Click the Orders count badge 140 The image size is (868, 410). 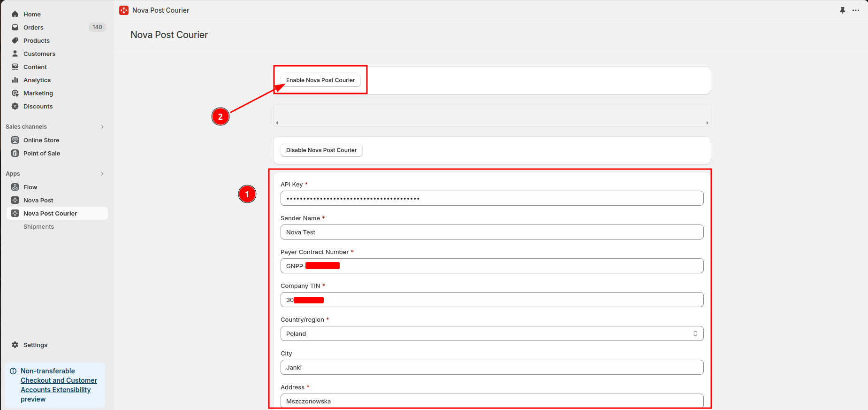pyautogui.click(x=97, y=27)
